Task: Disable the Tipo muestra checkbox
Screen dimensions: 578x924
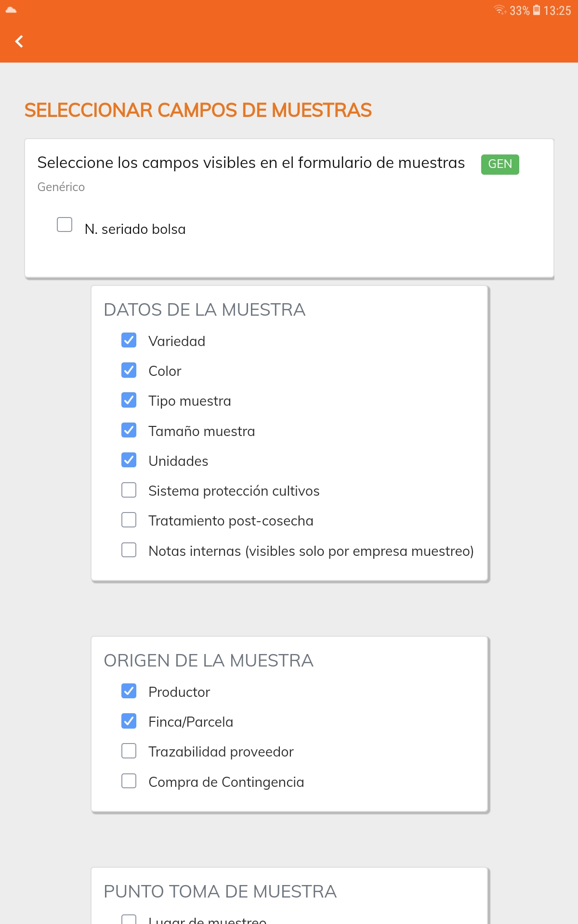Action: tap(129, 400)
